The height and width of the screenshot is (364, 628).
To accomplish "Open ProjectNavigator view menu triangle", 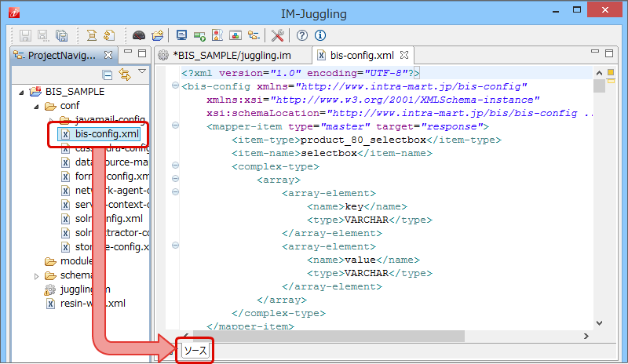I will 142,71.
